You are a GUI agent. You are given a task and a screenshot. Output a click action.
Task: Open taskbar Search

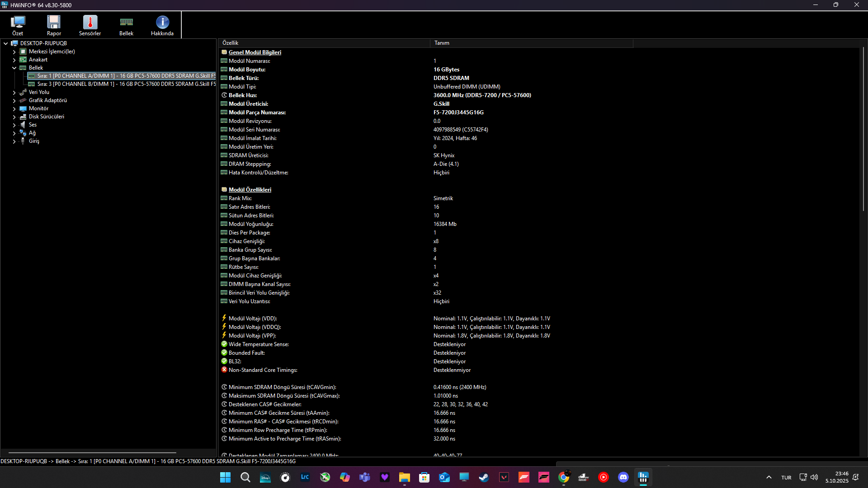(x=245, y=477)
